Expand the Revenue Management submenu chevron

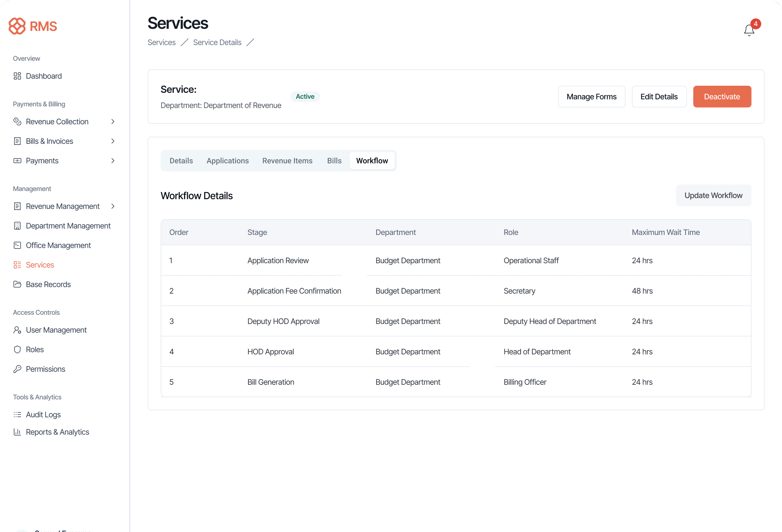tap(113, 206)
